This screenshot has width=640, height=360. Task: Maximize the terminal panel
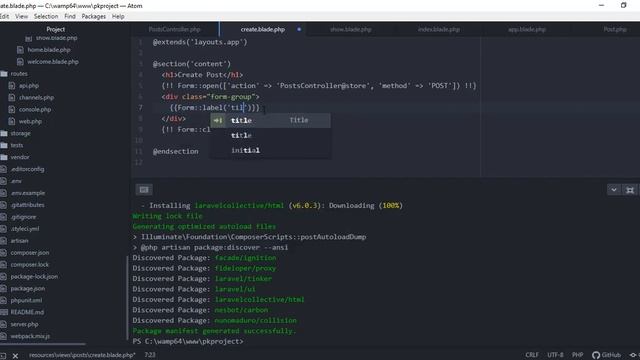[x=630, y=190]
